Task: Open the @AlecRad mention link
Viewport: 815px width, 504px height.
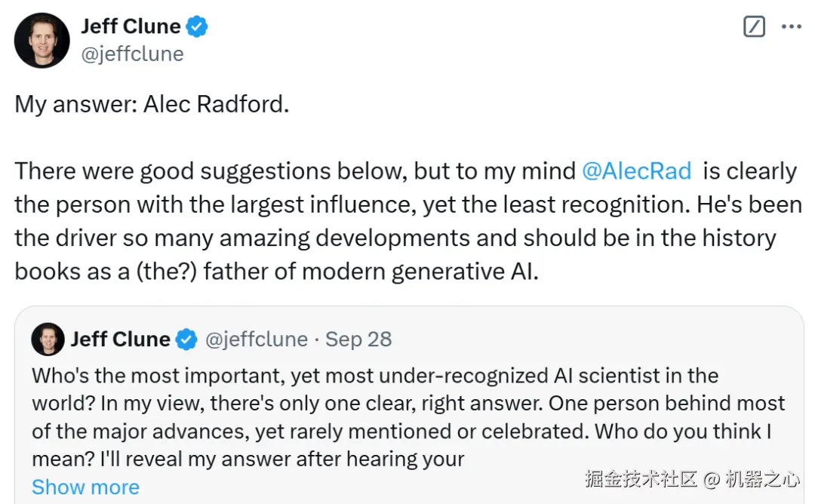Action: coord(637,171)
